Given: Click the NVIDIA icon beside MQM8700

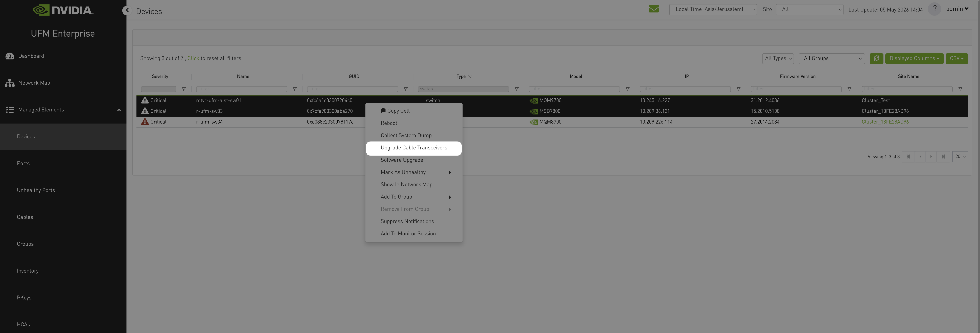Looking at the screenshot, I should [534, 122].
